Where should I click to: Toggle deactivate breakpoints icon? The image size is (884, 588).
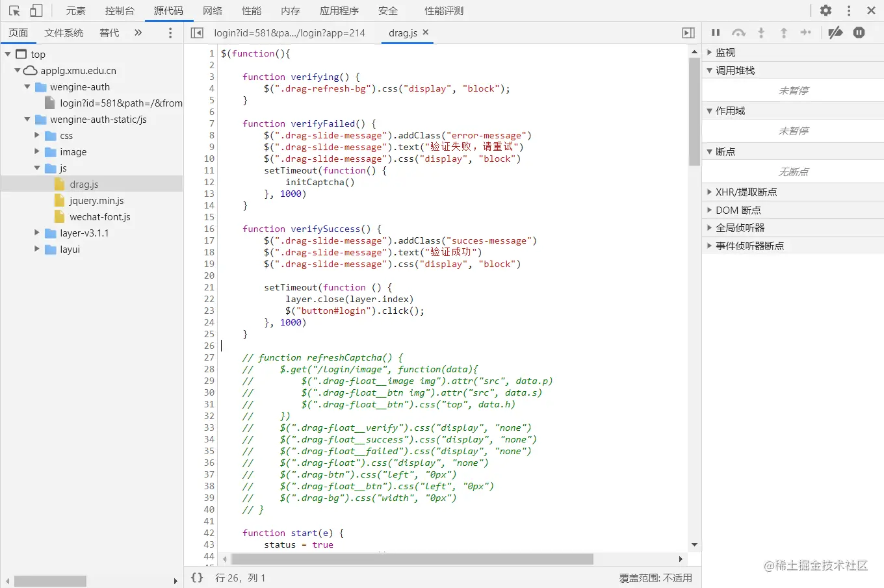pos(836,32)
